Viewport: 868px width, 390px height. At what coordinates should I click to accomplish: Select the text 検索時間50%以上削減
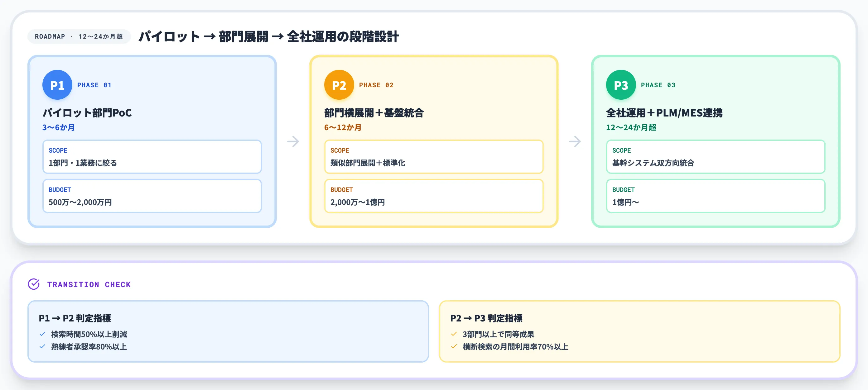pyautogui.click(x=89, y=334)
